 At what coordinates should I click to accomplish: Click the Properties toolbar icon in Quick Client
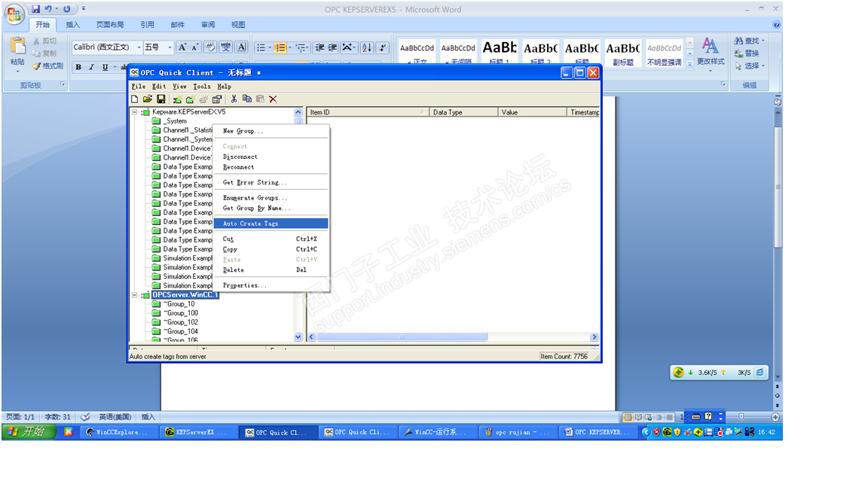click(217, 99)
